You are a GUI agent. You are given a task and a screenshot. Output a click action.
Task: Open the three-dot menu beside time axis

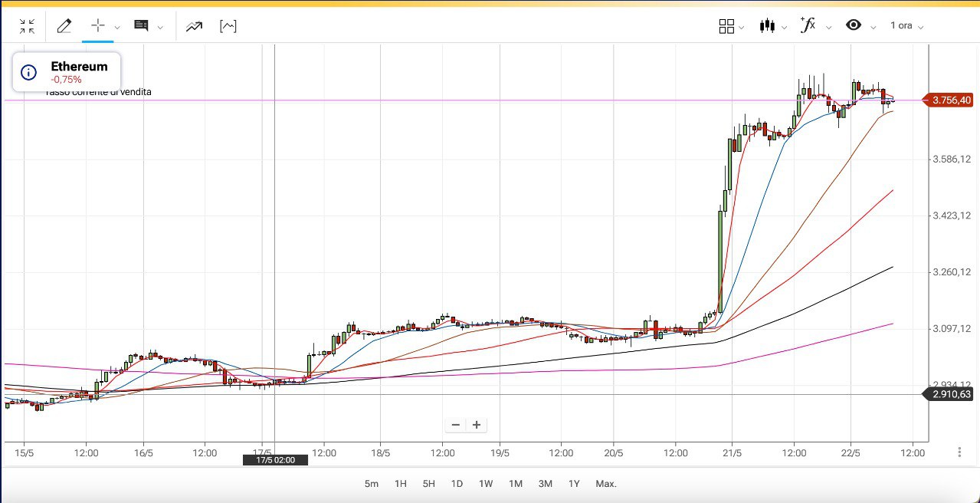959,452
